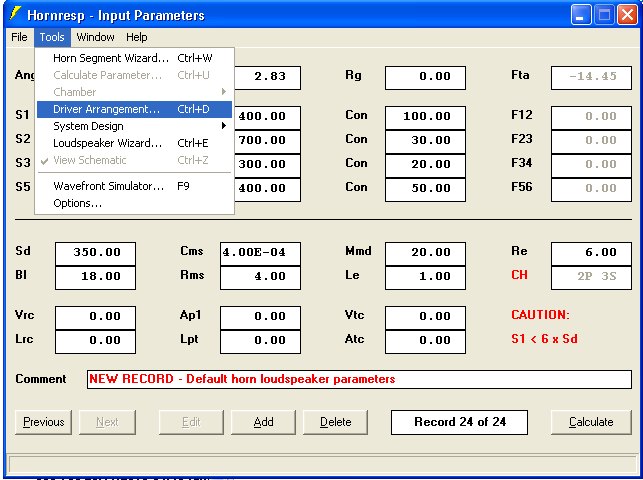Run Calculate on the parameters
643x480 pixels.
click(x=591, y=422)
